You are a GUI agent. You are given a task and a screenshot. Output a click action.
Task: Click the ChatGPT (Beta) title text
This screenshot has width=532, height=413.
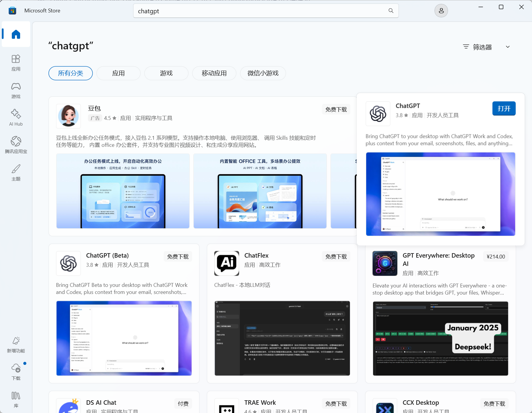coord(107,255)
